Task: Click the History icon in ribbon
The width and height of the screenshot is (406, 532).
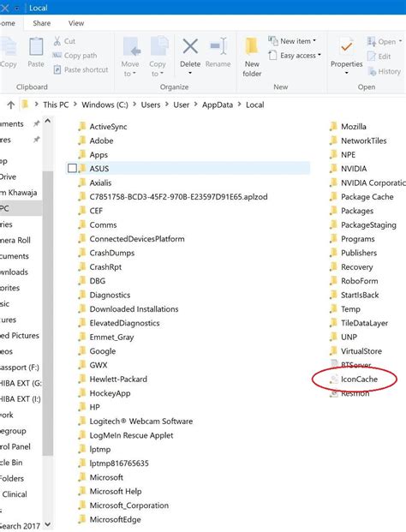Action: click(x=372, y=71)
